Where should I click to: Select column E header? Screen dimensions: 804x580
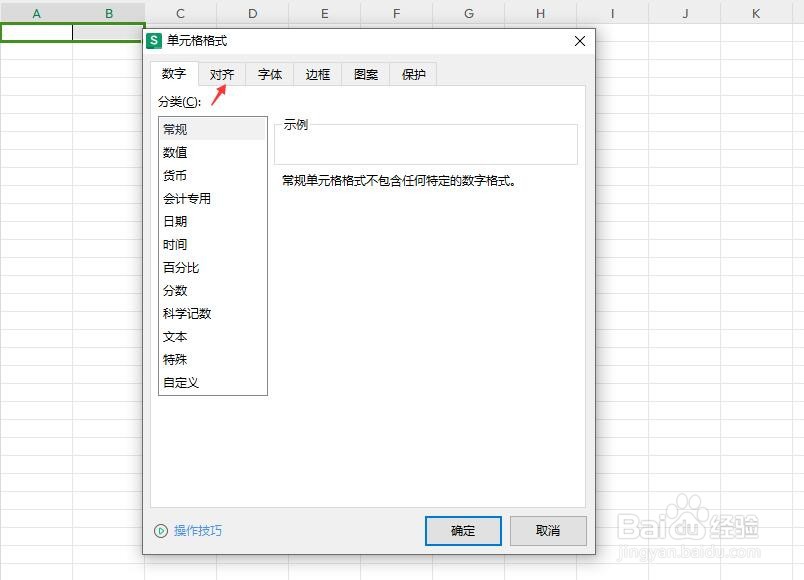325,14
